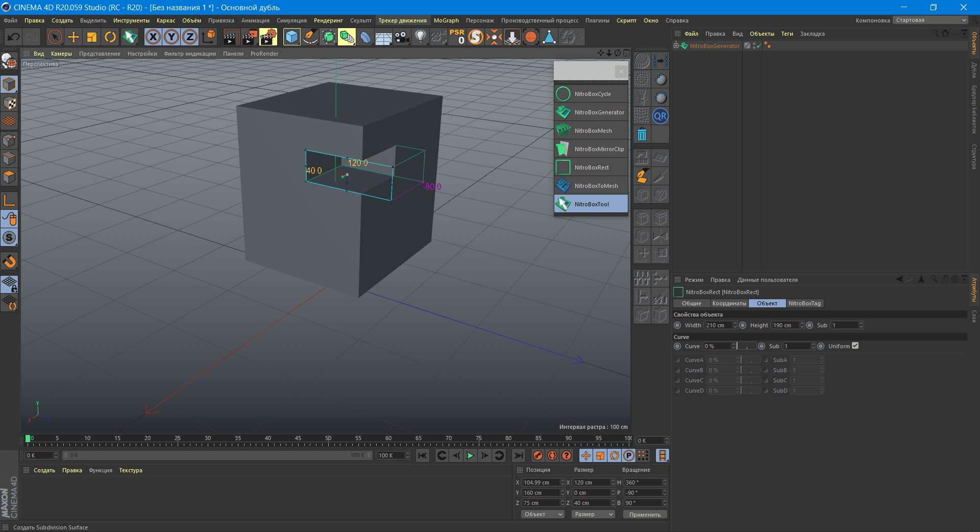Toggle X axis lock
Image resolution: width=980 pixels, height=532 pixels.
(x=153, y=37)
